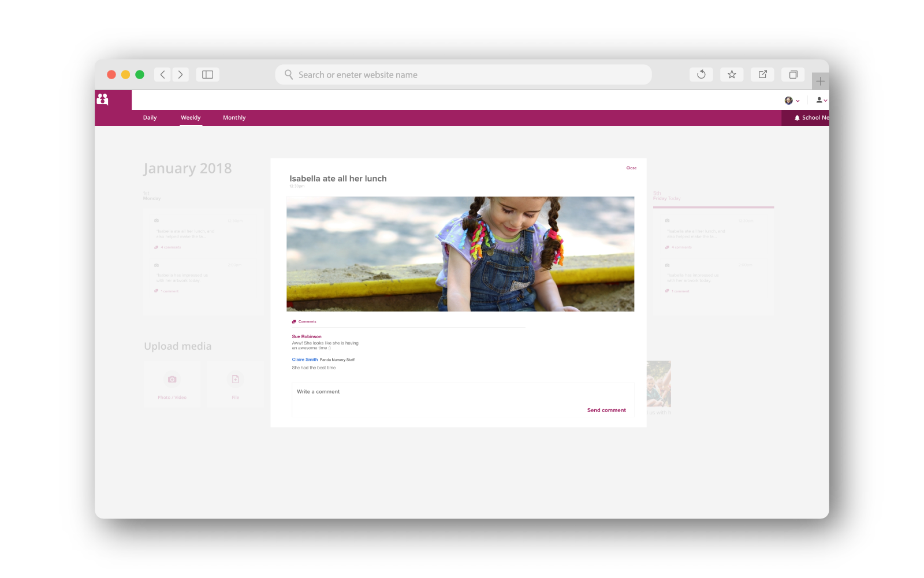Click the Photo / Video camera upload icon

[x=172, y=379]
